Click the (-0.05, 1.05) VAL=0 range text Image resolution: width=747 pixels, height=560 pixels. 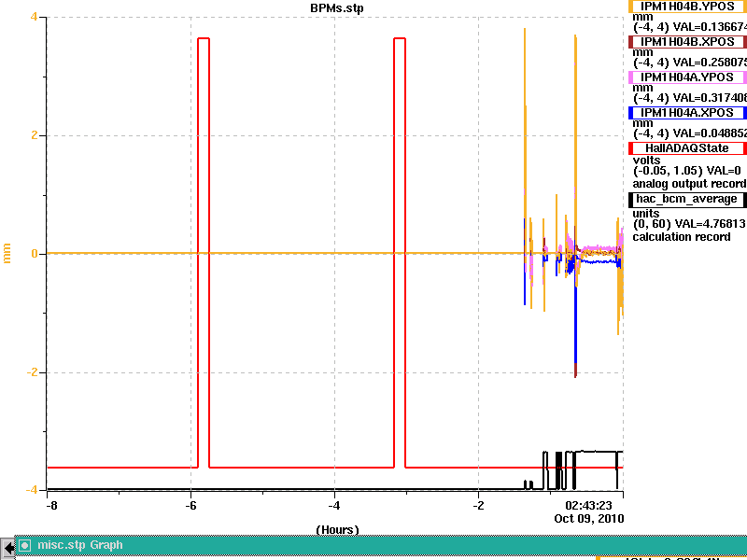point(687,171)
